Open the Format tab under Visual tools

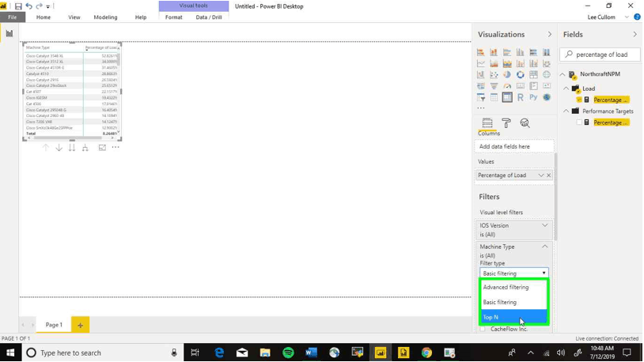tap(174, 17)
